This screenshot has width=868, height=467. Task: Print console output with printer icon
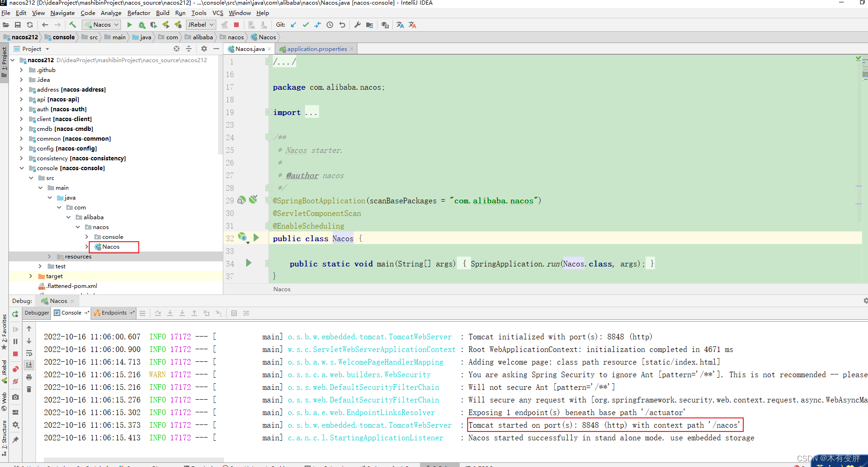pyautogui.click(x=29, y=377)
